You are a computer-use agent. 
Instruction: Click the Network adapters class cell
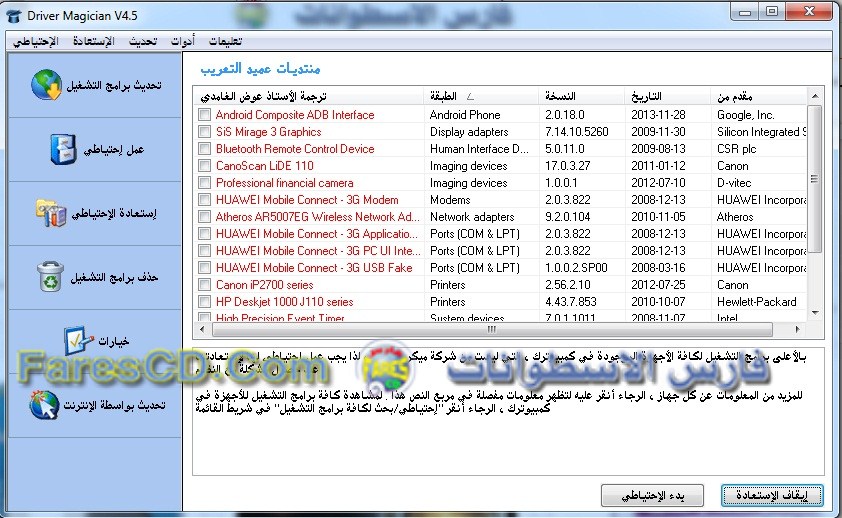point(472,217)
